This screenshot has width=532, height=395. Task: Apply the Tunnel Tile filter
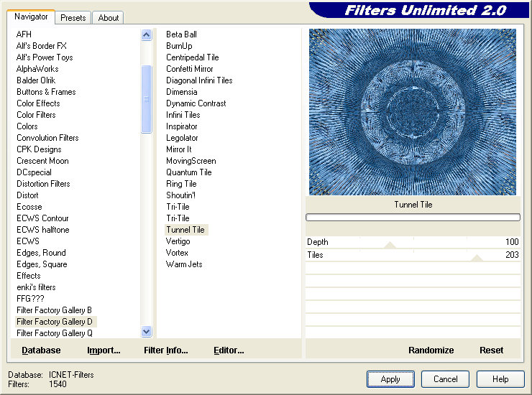click(x=390, y=379)
